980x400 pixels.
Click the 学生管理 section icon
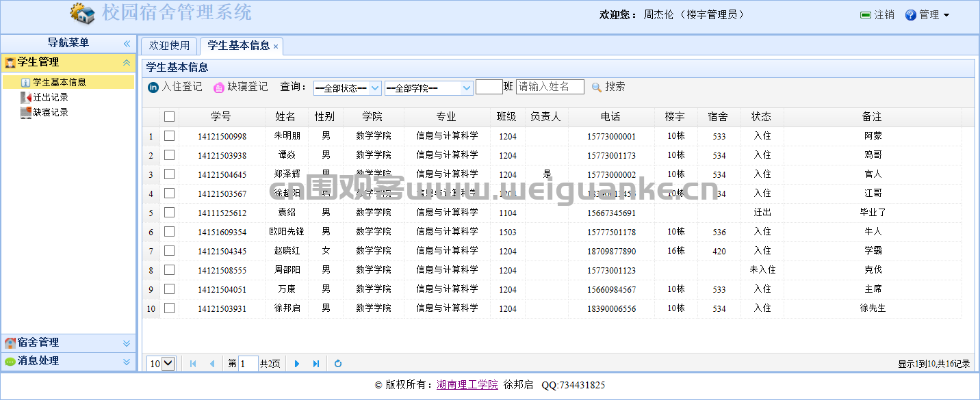pyautogui.click(x=10, y=62)
